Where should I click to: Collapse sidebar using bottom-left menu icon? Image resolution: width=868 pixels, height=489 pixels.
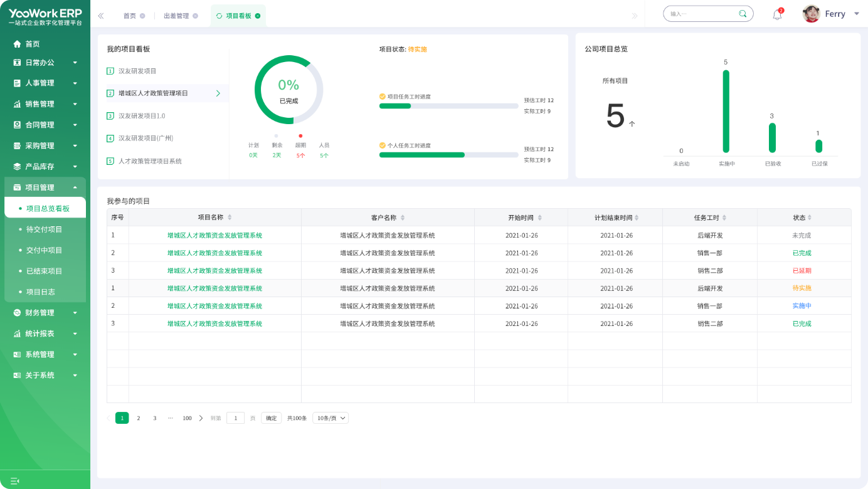pos(15,481)
